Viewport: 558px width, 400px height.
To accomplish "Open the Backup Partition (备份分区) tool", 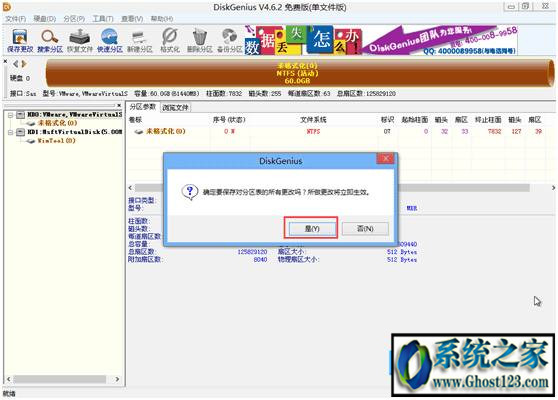I will coord(230,41).
